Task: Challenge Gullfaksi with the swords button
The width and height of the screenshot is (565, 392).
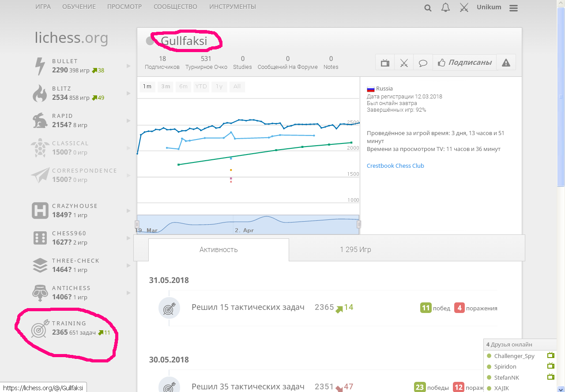Action: point(404,63)
